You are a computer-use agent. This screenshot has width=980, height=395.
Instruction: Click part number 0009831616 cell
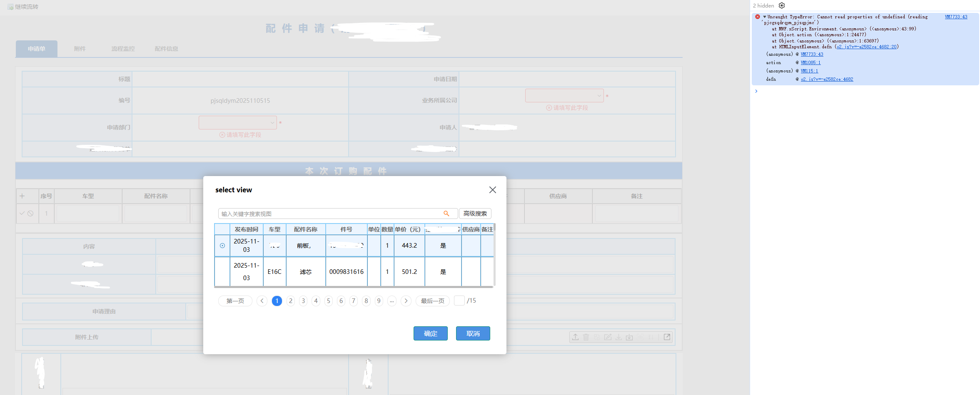tap(347, 272)
